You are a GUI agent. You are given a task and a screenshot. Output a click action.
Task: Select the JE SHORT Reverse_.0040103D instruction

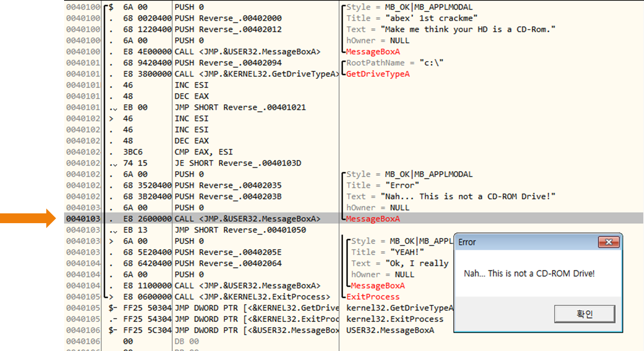point(238,163)
